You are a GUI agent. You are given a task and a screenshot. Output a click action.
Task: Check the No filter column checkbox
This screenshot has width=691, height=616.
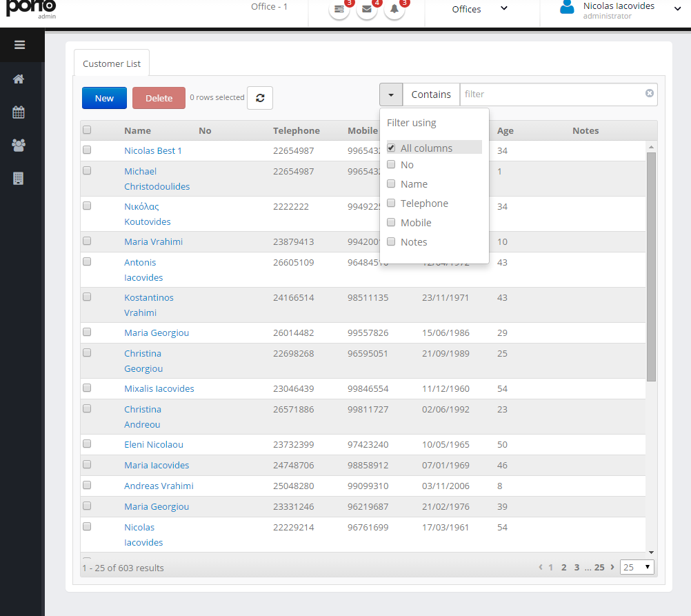(x=391, y=164)
